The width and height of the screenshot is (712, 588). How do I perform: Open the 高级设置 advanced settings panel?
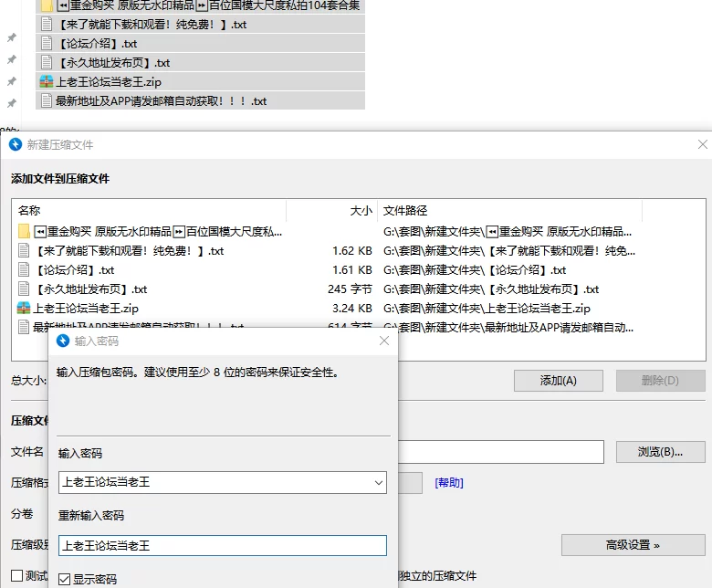(x=633, y=545)
